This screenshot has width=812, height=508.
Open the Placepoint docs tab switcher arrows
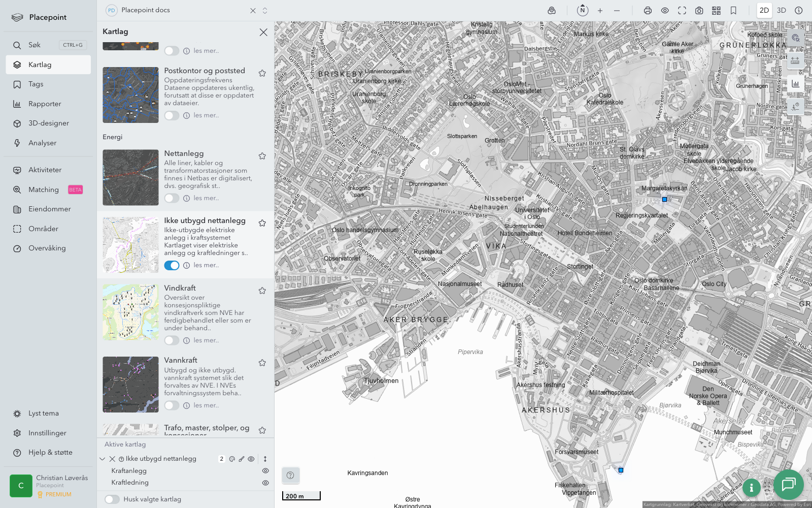tap(265, 11)
